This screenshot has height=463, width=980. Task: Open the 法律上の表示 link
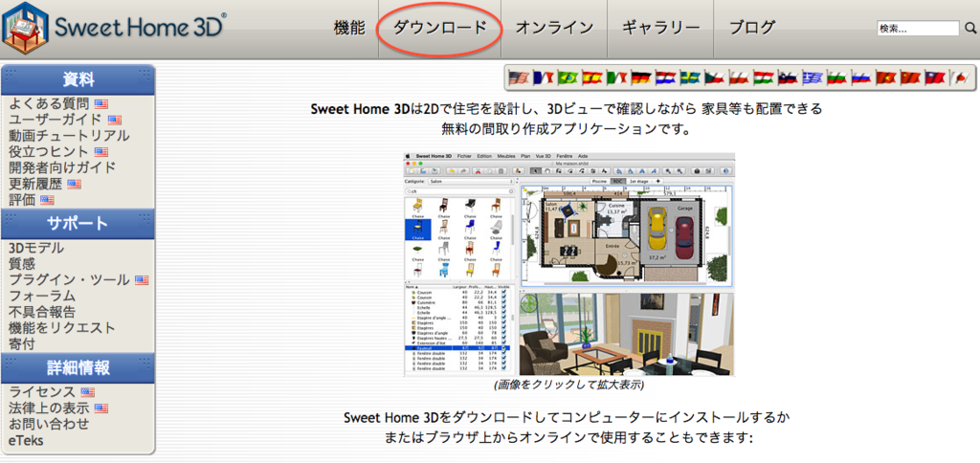[49, 408]
